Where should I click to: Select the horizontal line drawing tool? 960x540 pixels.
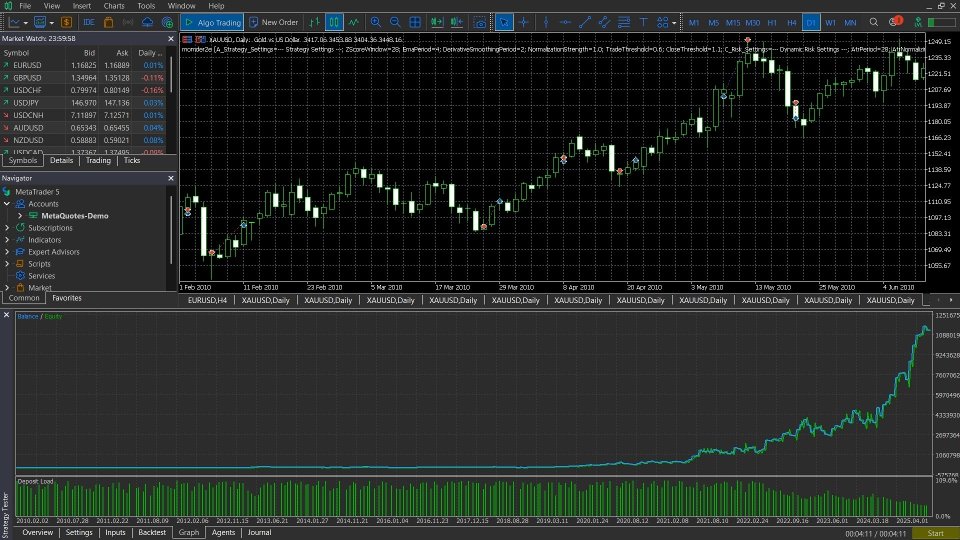coord(565,23)
